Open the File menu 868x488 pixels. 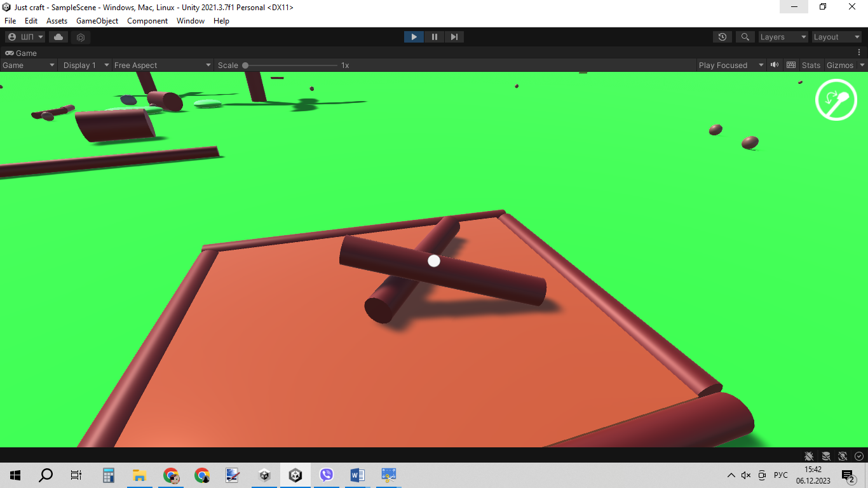tap(10, 21)
